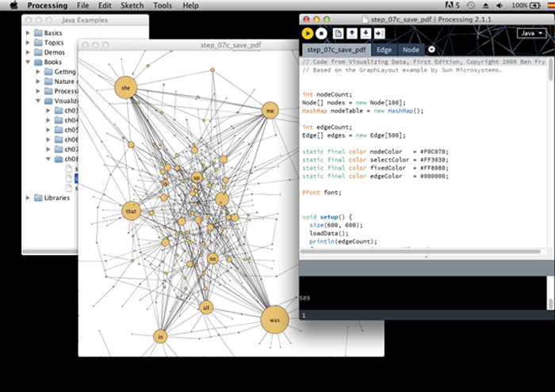Screen dimensions: 555x392
Task: Click the 'she' node in the graph
Action: (125, 88)
